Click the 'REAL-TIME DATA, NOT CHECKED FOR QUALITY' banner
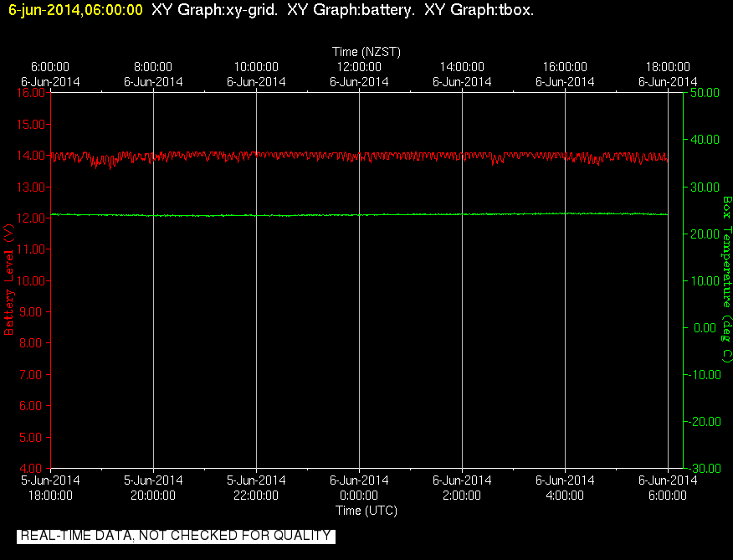The width and height of the screenshot is (733, 560). point(176,536)
